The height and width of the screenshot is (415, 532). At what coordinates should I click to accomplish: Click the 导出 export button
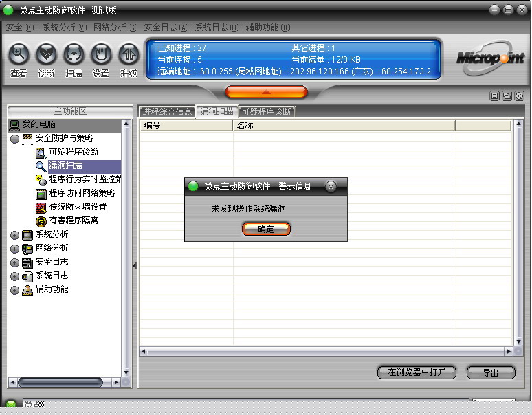pyautogui.click(x=491, y=372)
